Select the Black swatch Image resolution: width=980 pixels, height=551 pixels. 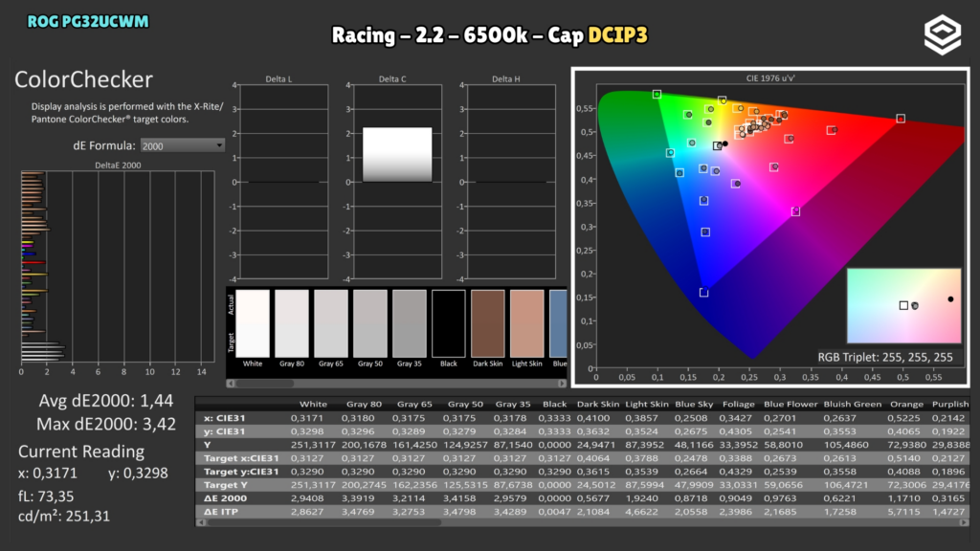(449, 323)
